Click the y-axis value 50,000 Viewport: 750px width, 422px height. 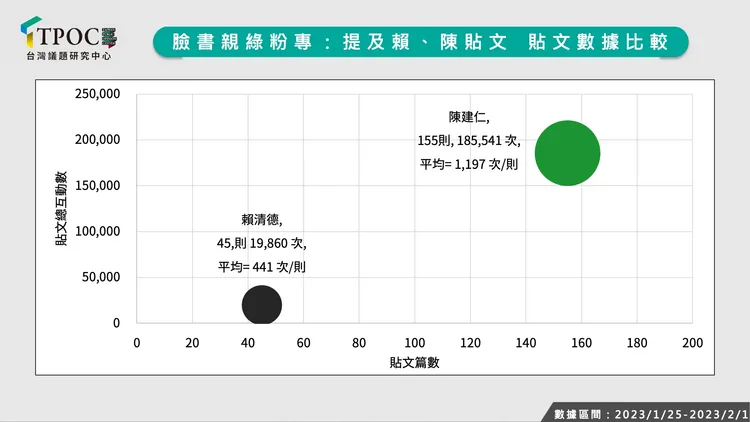(x=101, y=277)
